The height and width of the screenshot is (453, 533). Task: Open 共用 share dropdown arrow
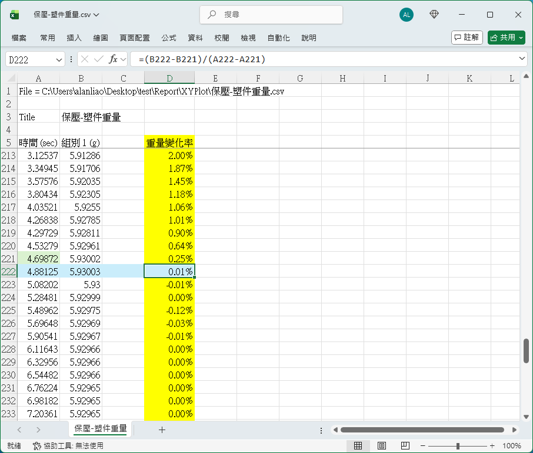[521, 38]
